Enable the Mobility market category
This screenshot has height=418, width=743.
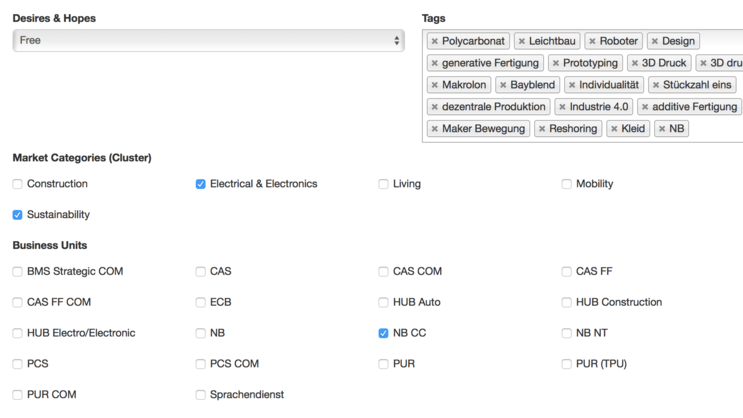567,184
